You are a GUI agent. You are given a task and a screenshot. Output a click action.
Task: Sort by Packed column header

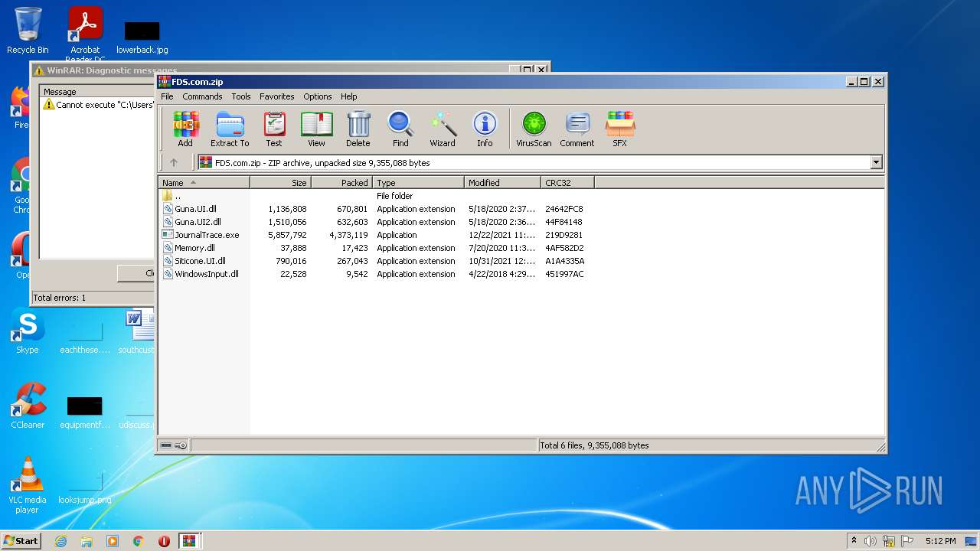tap(341, 183)
